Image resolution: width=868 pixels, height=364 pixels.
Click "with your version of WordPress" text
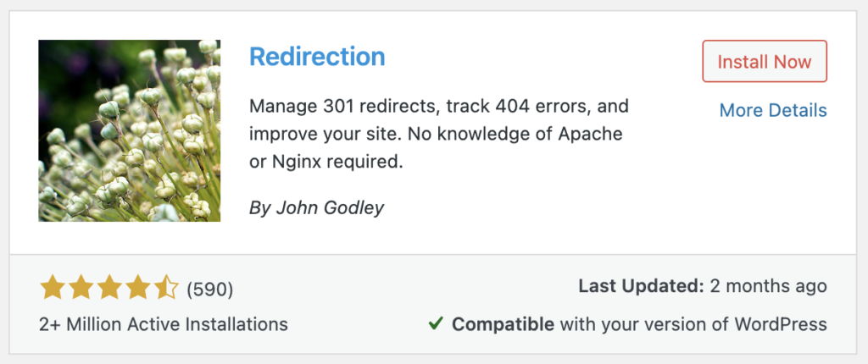693,324
